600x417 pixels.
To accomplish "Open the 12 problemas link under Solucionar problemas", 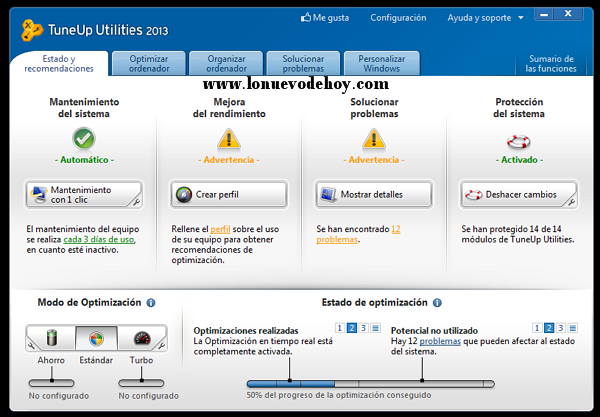I will [358, 234].
